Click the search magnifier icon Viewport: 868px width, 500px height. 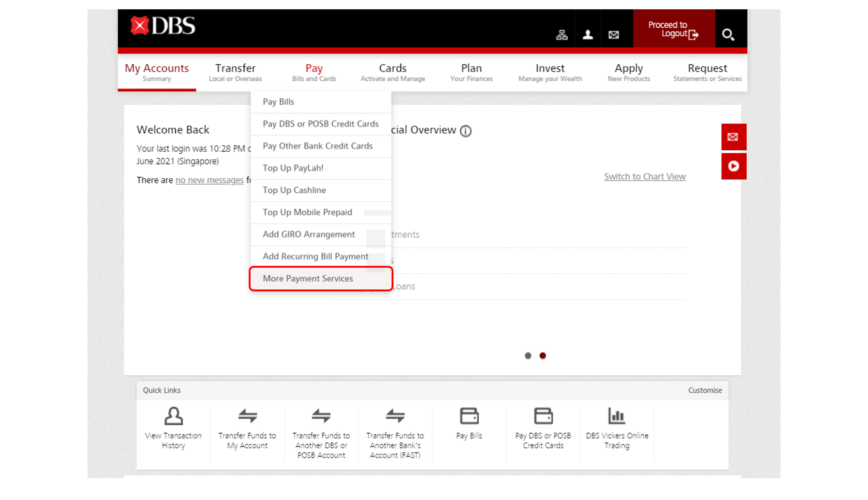728,35
